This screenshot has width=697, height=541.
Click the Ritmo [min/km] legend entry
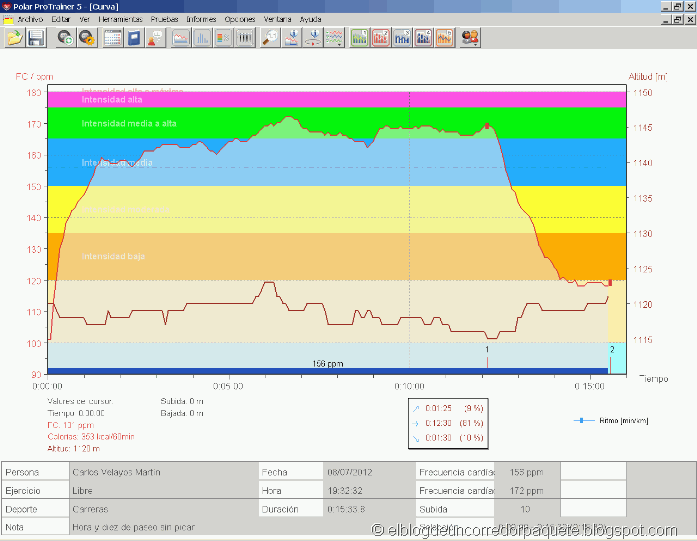click(611, 421)
